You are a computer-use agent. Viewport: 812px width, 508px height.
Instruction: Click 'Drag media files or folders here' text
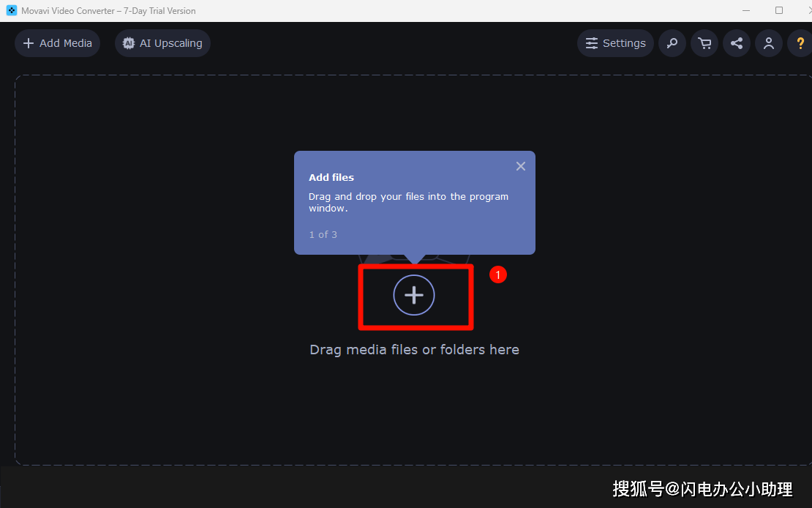point(414,350)
